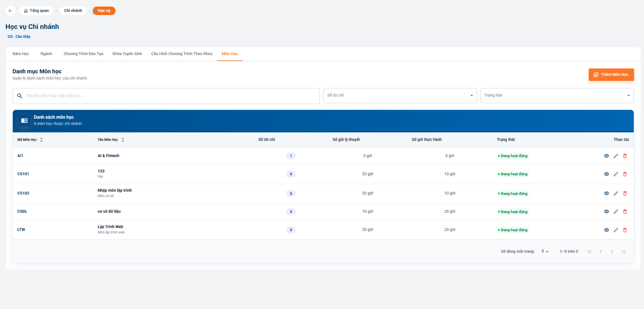Click the sort icon beside Mã Môn Học
The width and height of the screenshot is (644, 309).
pyautogui.click(x=41, y=140)
